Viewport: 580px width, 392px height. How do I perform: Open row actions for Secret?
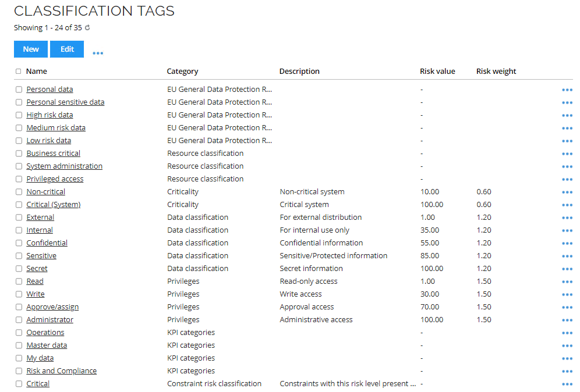pyautogui.click(x=567, y=269)
